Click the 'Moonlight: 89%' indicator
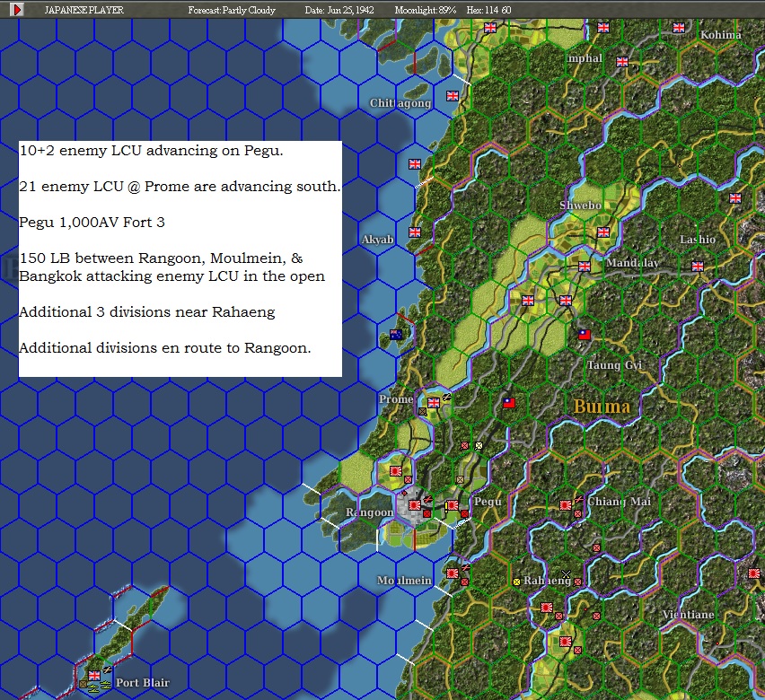Image resolution: width=765 pixels, height=700 pixels. click(425, 10)
